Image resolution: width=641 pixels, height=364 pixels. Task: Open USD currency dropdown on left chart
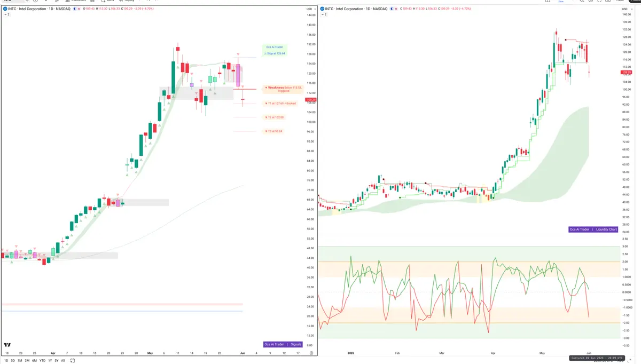point(310,9)
